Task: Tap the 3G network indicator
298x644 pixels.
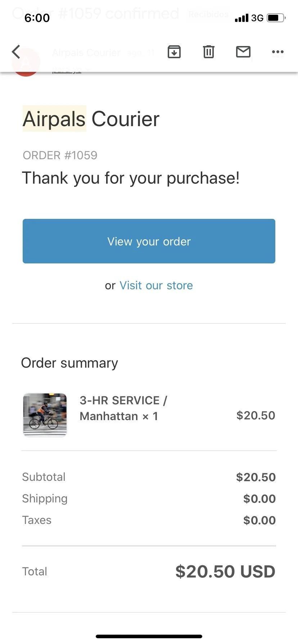Action: click(257, 18)
